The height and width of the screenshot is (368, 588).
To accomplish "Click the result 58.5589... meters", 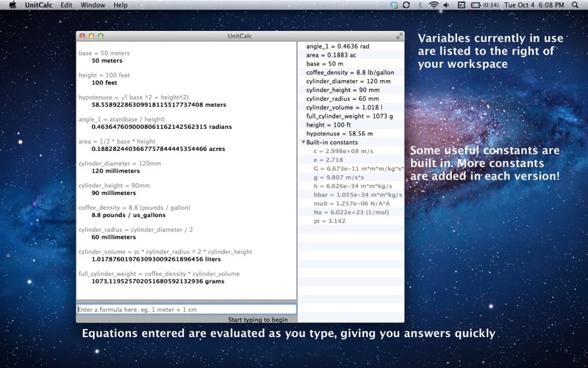I will [x=159, y=105].
